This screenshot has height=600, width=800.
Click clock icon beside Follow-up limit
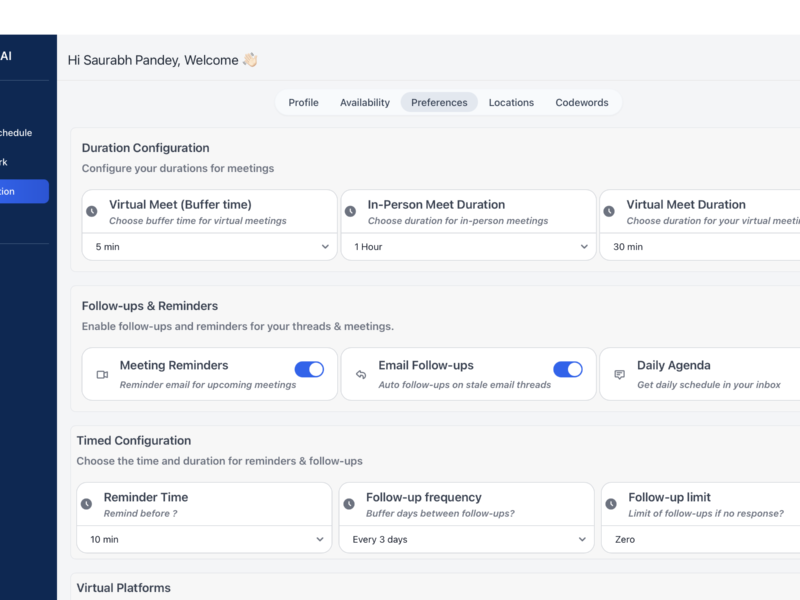pos(611,504)
